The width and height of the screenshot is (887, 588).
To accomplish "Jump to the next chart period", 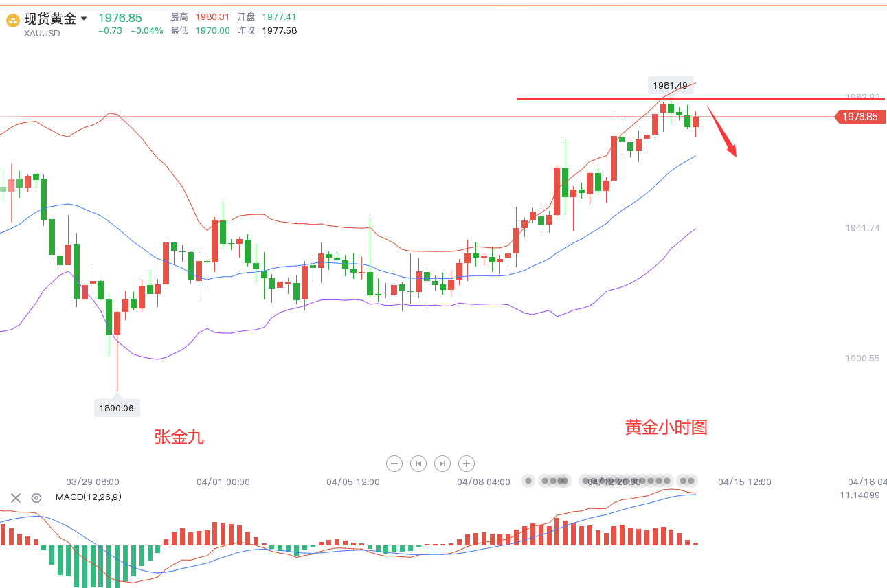I will [442, 464].
